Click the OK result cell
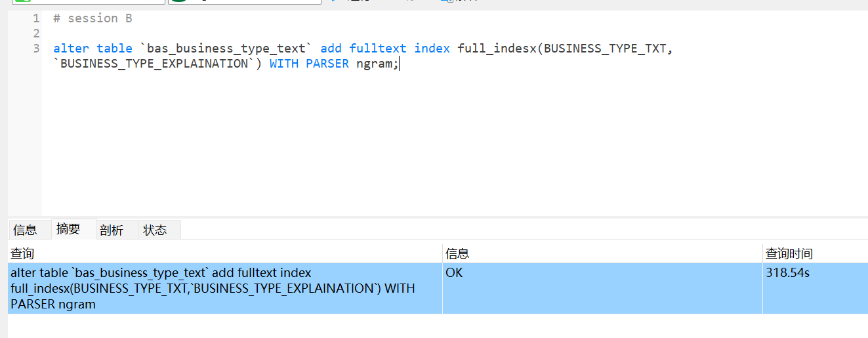 [454, 272]
